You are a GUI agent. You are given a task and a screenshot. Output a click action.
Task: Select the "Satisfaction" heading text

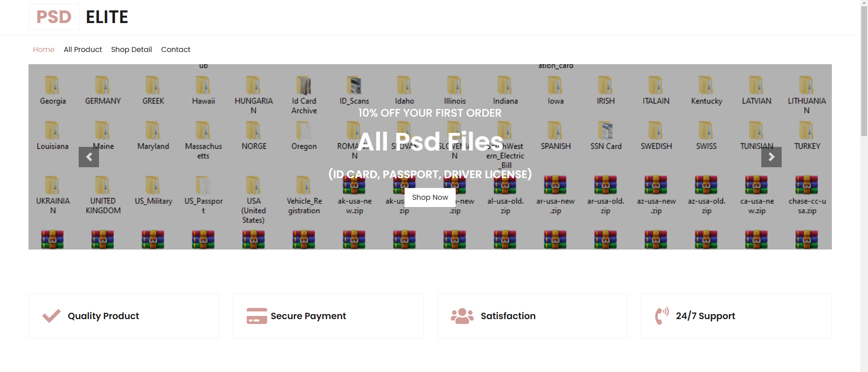pos(508,316)
